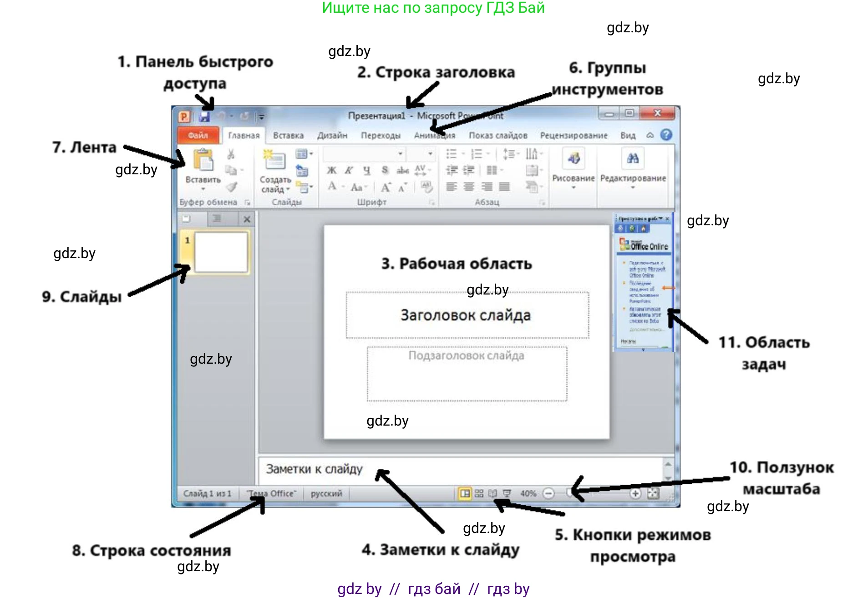The height and width of the screenshot is (599, 868).
Task: Click the Cut scissors icon
Action: pos(231,154)
